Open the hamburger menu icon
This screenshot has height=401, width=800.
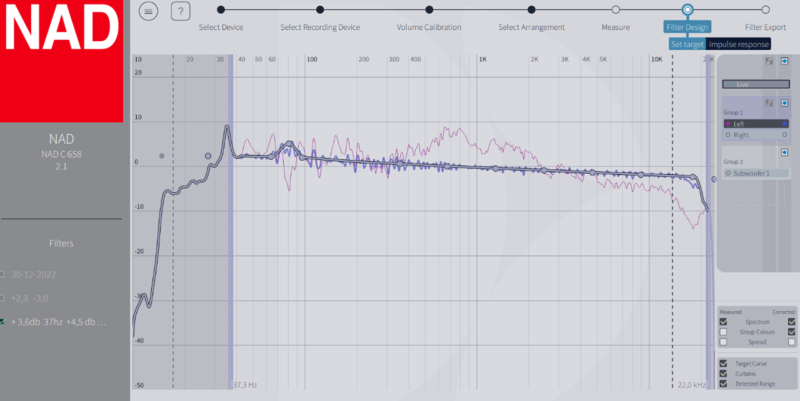(x=148, y=11)
